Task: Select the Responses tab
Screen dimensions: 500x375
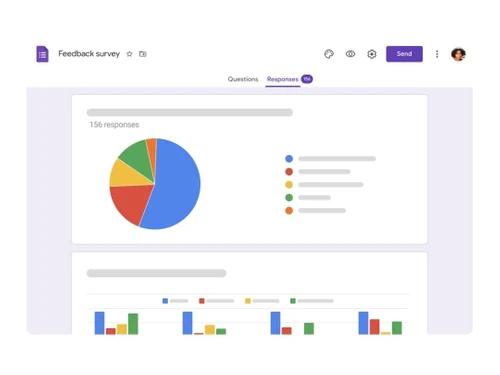Action: (x=283, y=79)
